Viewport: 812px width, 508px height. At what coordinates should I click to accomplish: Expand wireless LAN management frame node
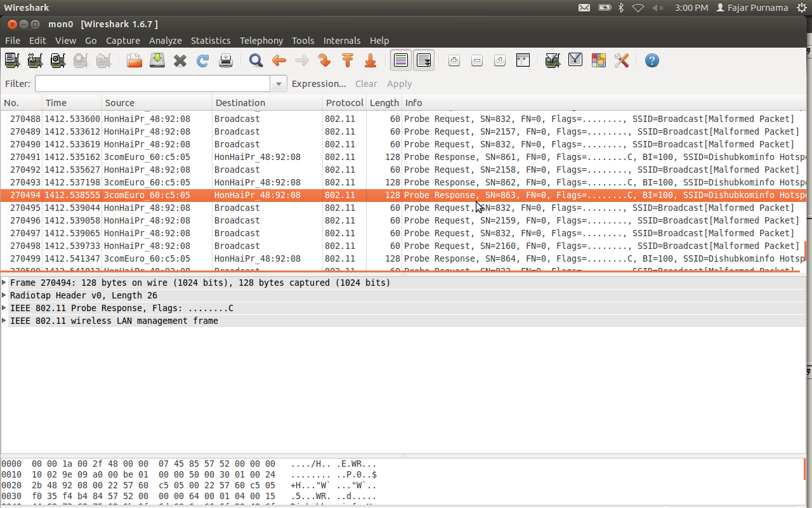4,321
